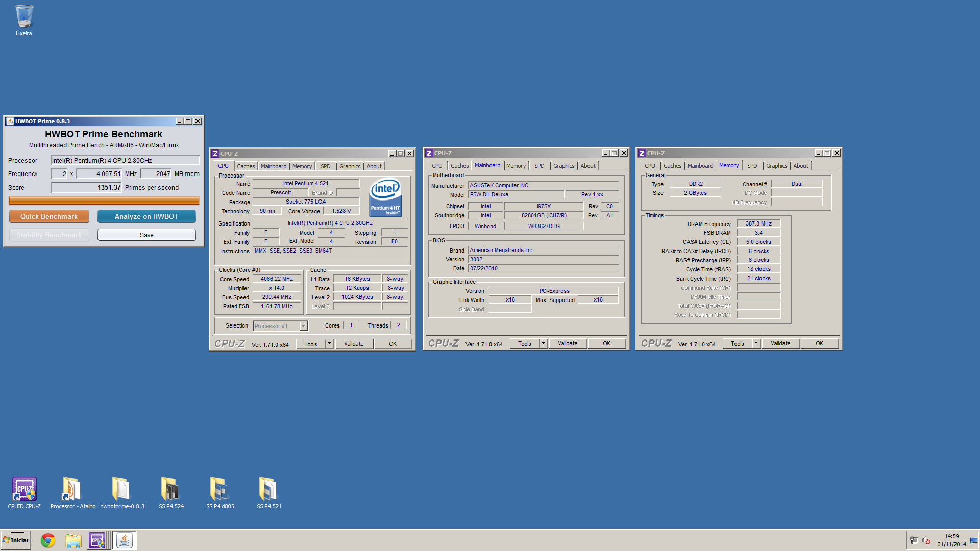Click Save in HWBOT Prime

click(x=146, y=235)
